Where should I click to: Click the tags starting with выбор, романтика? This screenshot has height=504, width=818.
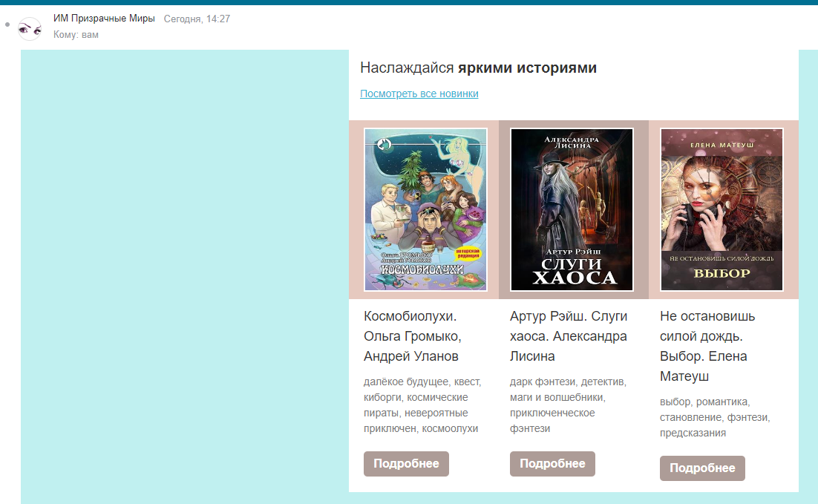coord(714,417)
